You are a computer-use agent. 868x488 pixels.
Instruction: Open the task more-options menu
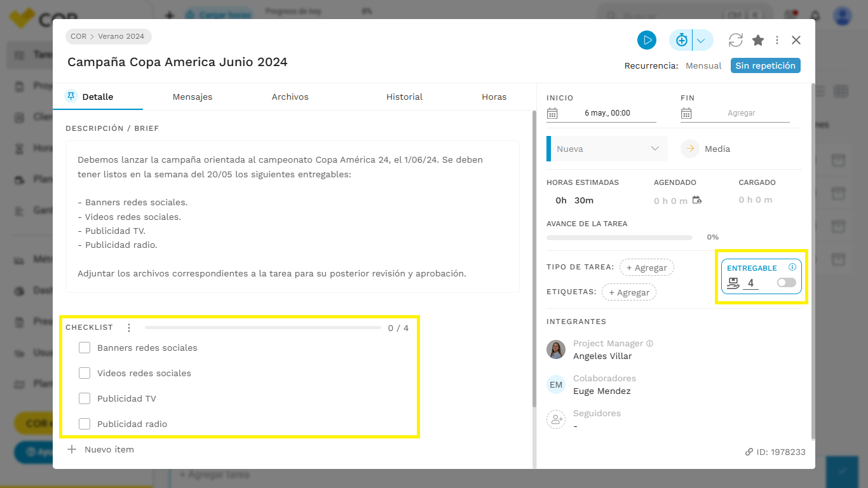(x=777, y=40)
